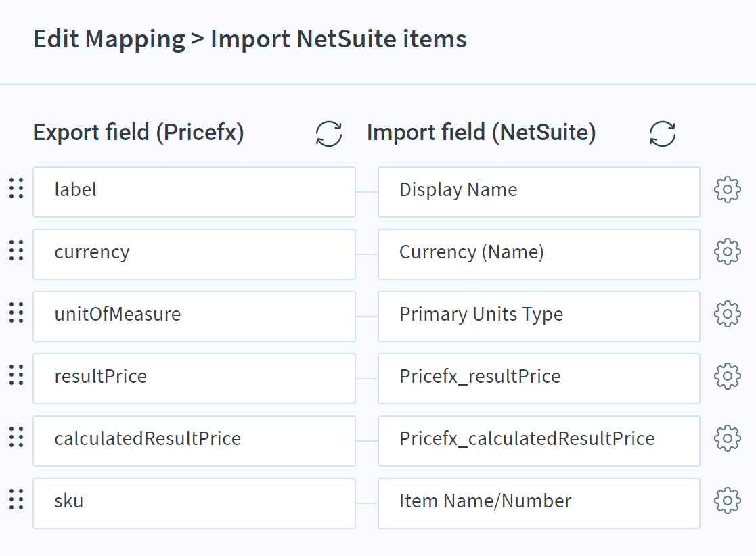
Task: Edit the Pricefx_resultPrice import field
Action: (539, 378)
